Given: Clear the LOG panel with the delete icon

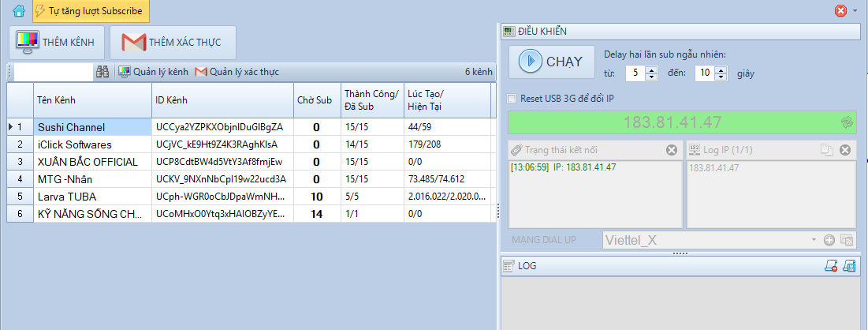Looking at the screenshot, I should (x=831, y=266).
